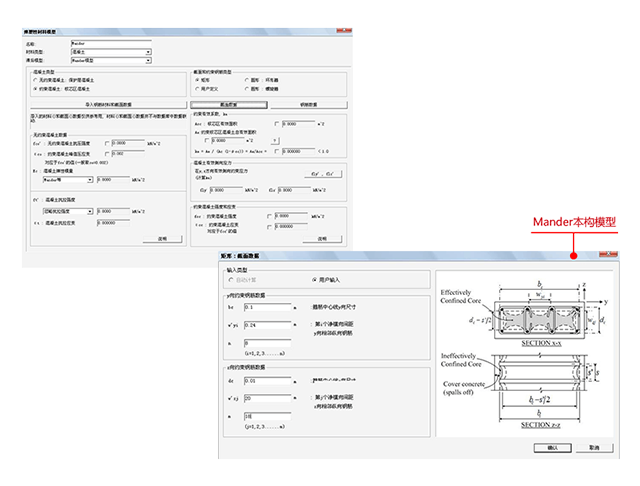Enable the fco' unconfined compressive strength checkbox
This screenshot has width=640, height=486.
pyautogui.click(x=107, y=143)
